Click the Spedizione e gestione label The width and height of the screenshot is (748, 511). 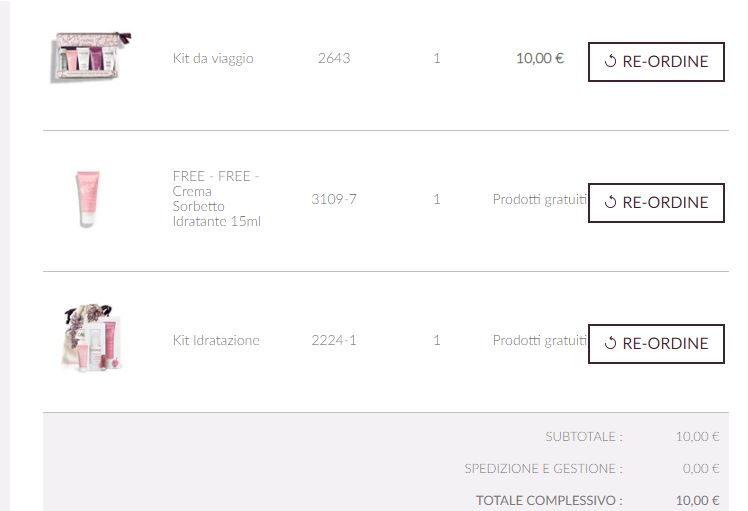tap(543, 468)
